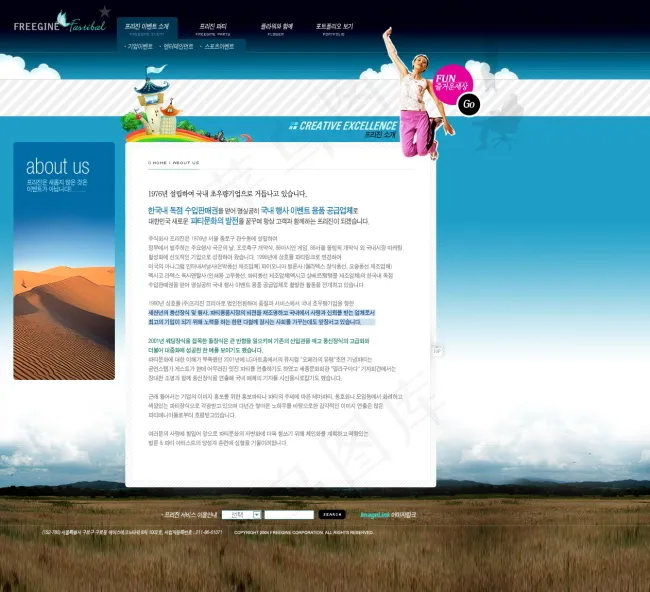Open the 프리진 이벤트 소개 menu tab
650x592 pixels.
146,27
